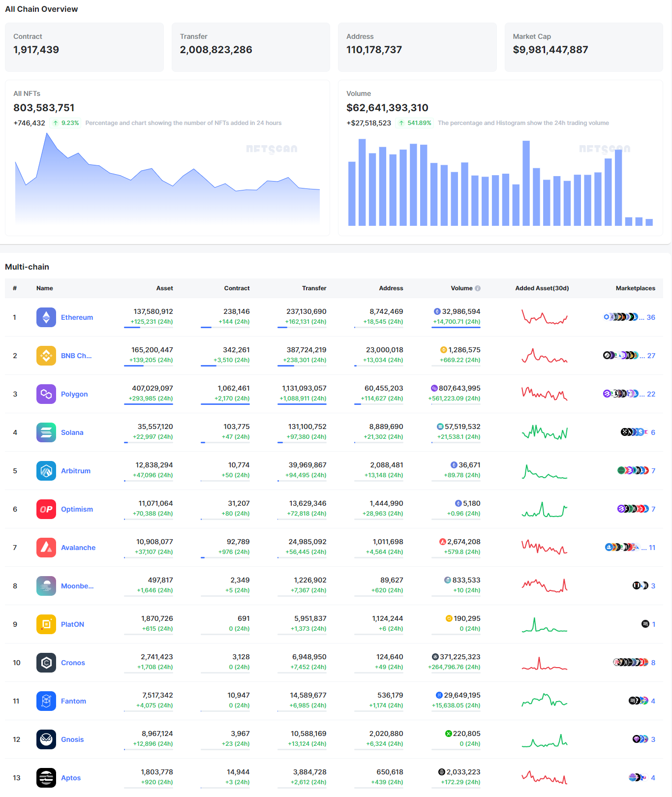Open the Fantom chain link
The width and height of the screenshot is (672, 797).
tap(73, 701)
